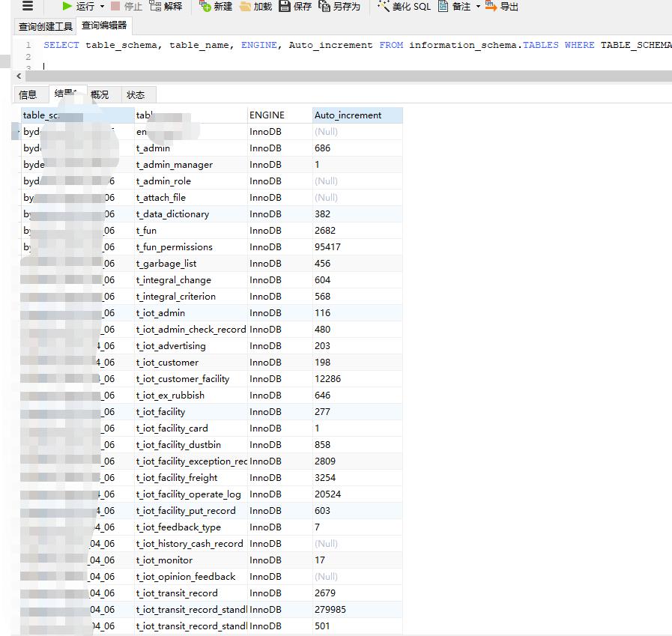Click the 解释 (Explain) icon
672x636 pixels.
163,7
